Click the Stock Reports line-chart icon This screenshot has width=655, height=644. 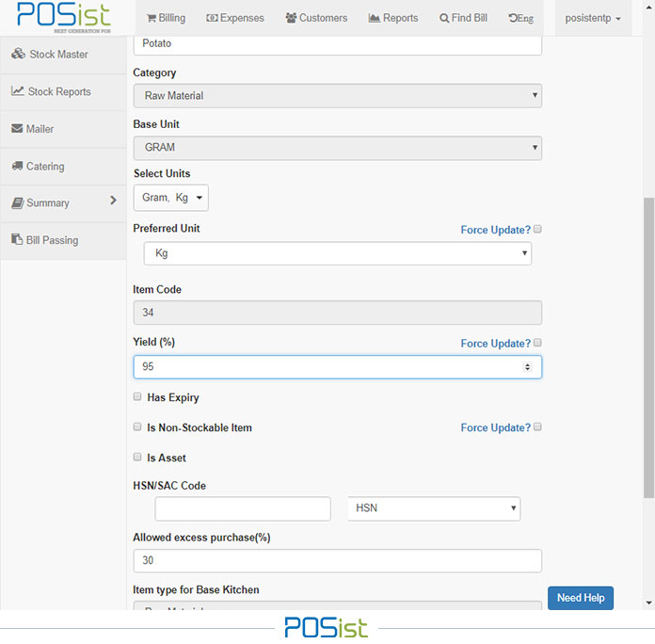(18, 90)
